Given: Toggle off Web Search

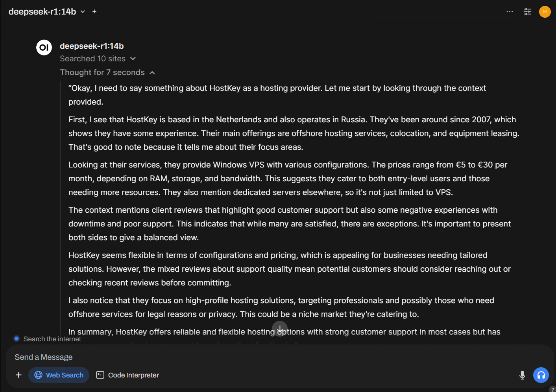Looking at the screenshot, I should tap(59, 375).
